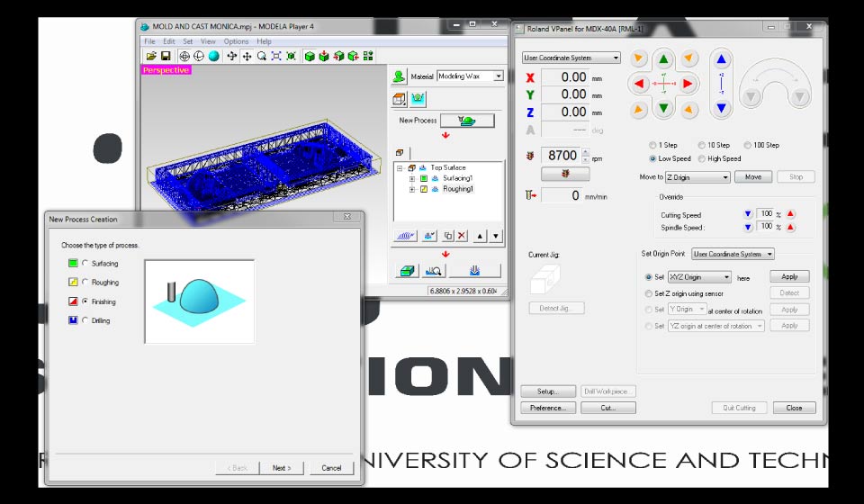Screen dimensions: 864x504
Task: Open the View menu
Action: (x=208, y=41)
